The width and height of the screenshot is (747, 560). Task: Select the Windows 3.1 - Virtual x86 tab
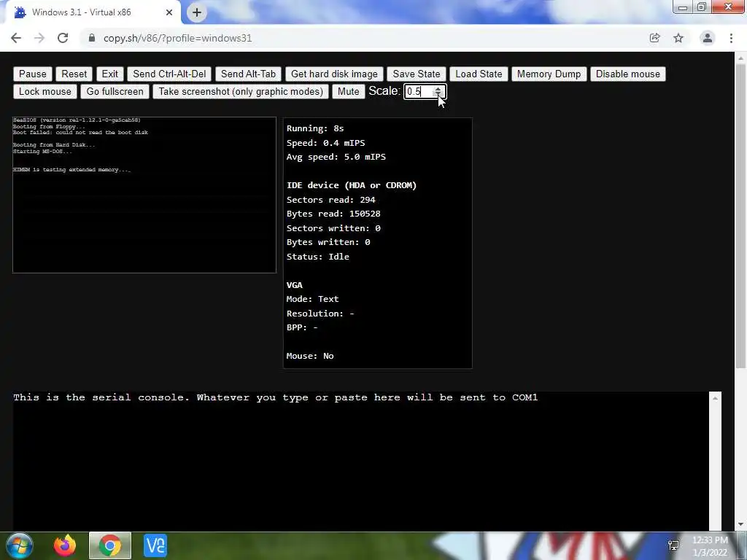point(93,12)
